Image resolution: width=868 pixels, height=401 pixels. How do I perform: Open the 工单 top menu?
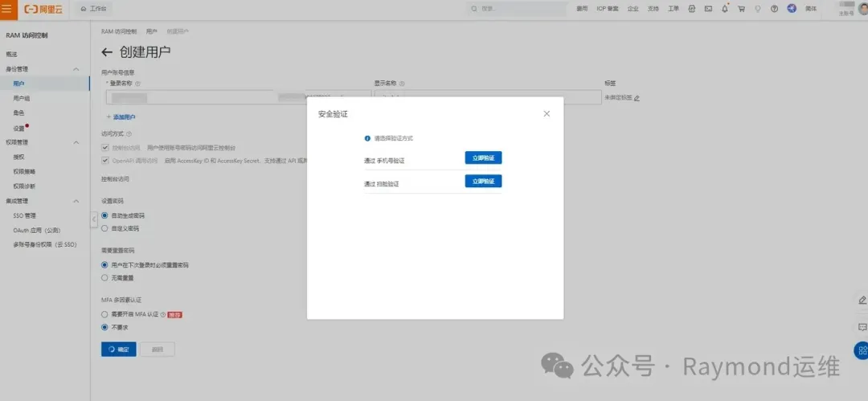point(674,9)
